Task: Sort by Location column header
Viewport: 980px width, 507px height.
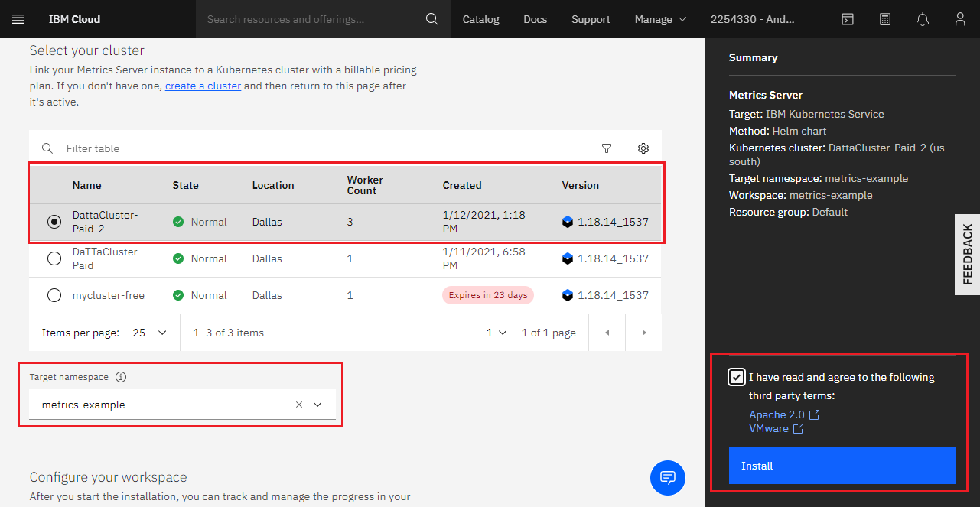Action: (x=273, y=185)
